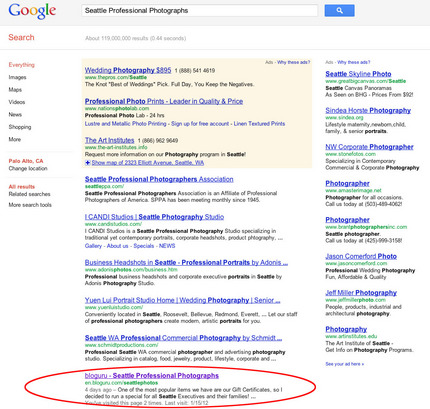The width and height of the screenshot is (430, 409).
Task: Expand More search tools
Action: tap(30, 205)
